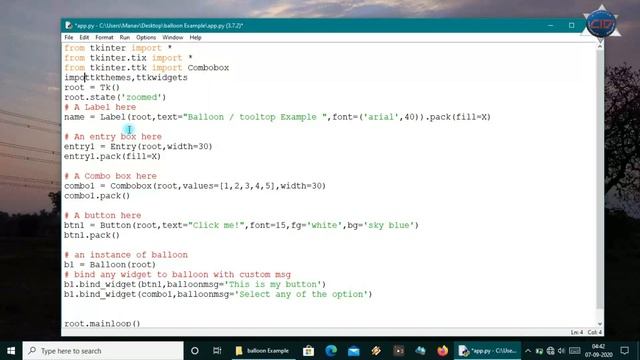Click 'Col: 4' in the status bar

point(595,332)
